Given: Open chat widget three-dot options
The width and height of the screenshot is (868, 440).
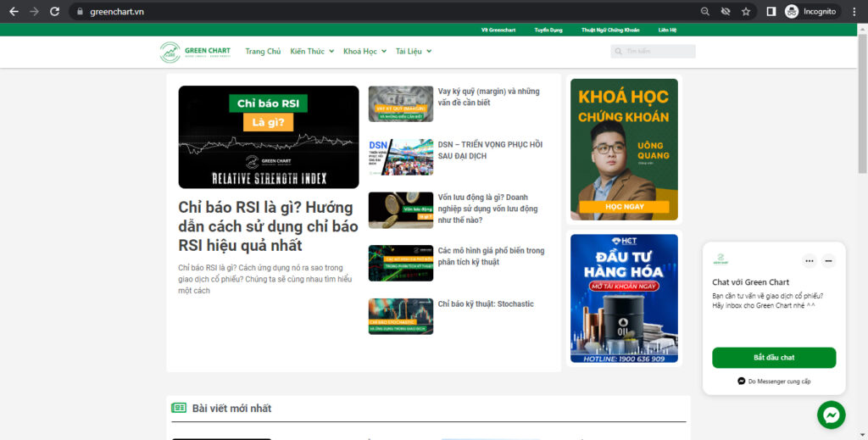Looking at the screenshot, I should [810, 260].
